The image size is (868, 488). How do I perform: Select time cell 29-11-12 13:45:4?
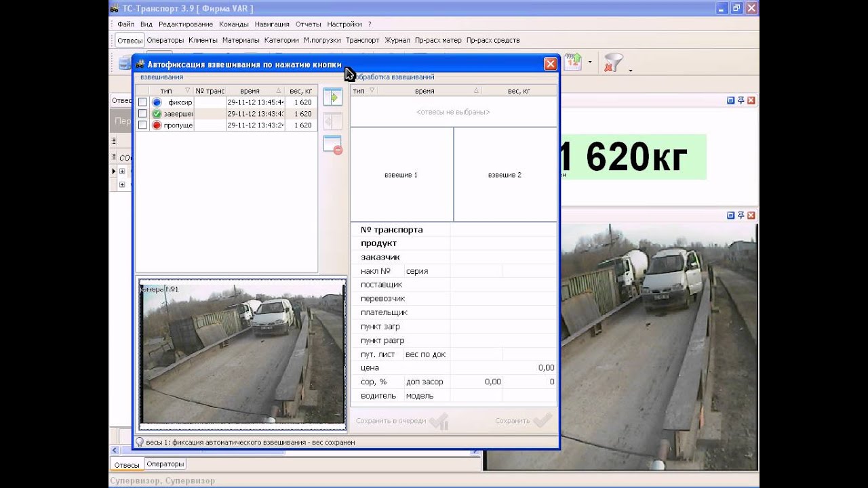[255, 102]
